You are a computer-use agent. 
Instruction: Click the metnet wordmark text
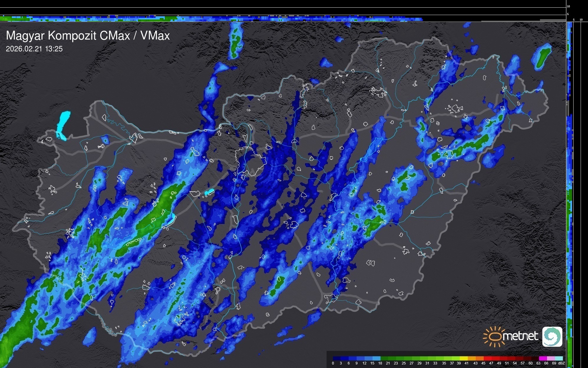tap(520, 336)
